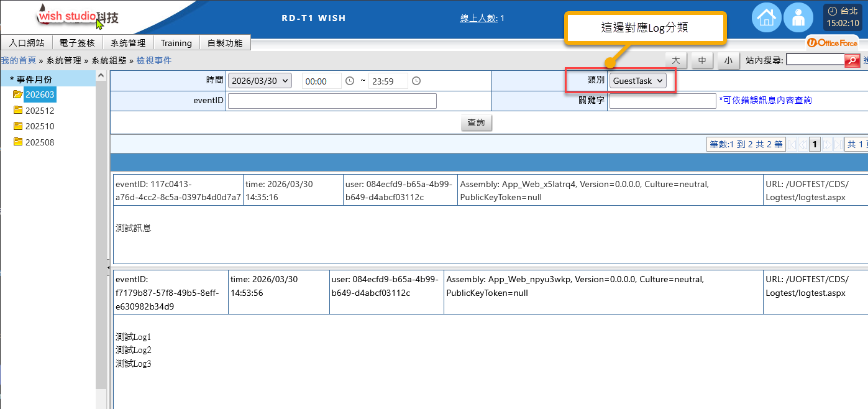Open the GuestTask category dropdown
Screen dimensions: 868x409
pyautogui.click(x=637, y=81)
